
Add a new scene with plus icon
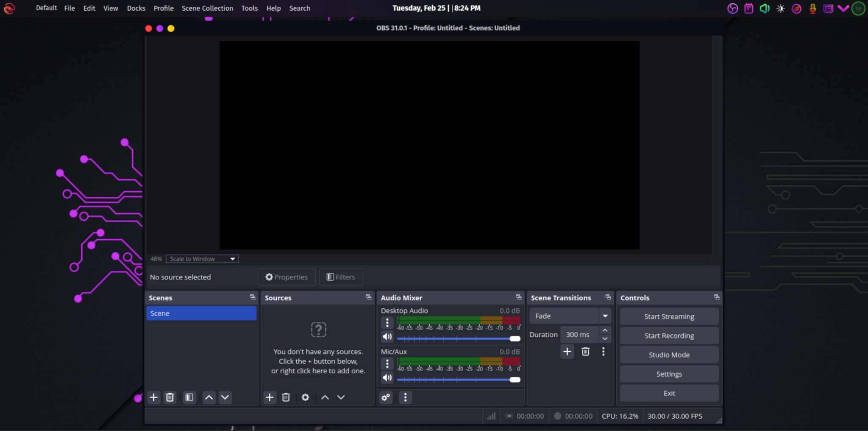coord(154,397)
